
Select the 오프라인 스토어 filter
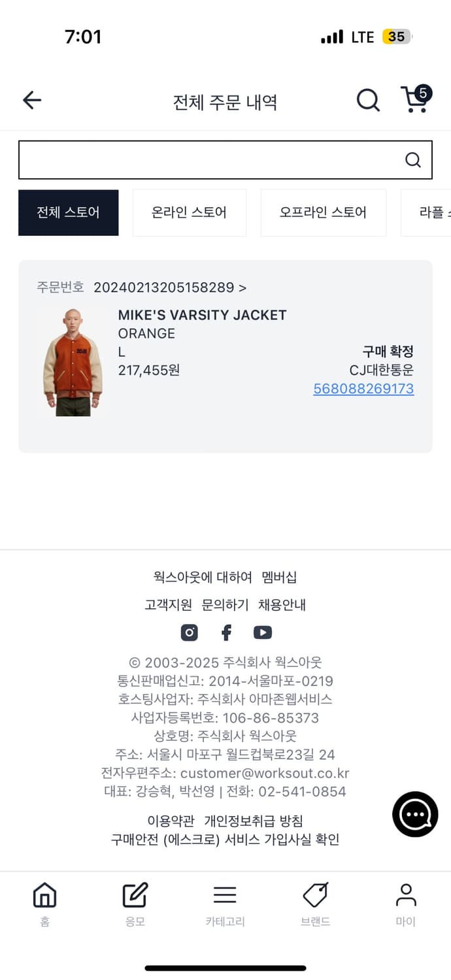click(x=323, y=212)
